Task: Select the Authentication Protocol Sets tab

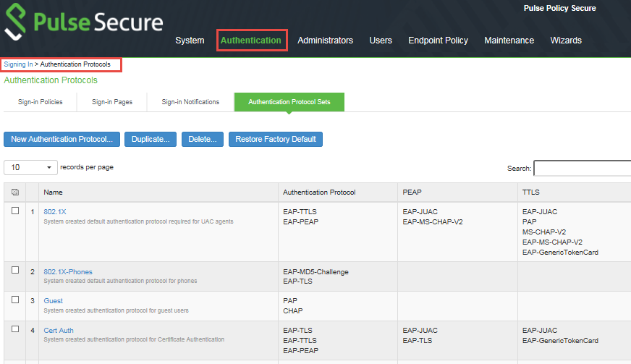Action: (x=289, y=102)
